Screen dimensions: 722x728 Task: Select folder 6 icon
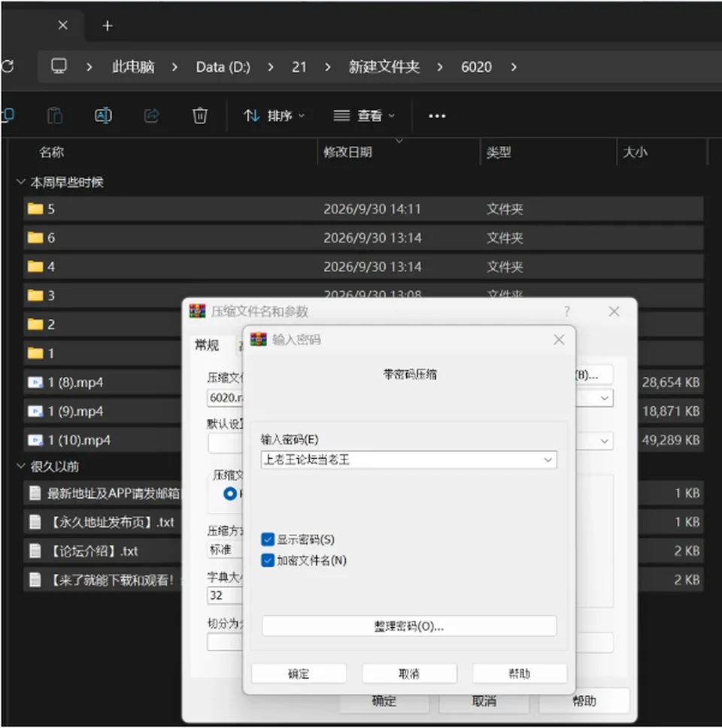(35, 238)
